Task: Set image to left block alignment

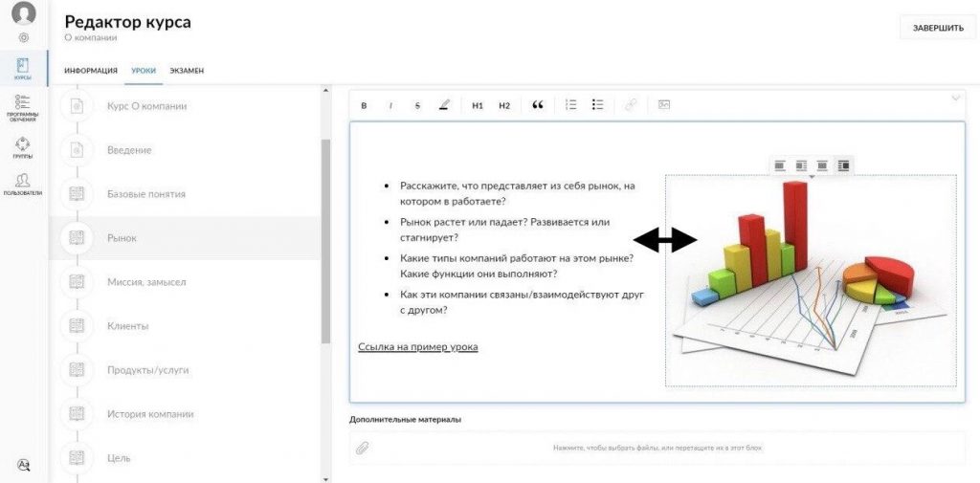Action: click(x=779, y=165)
